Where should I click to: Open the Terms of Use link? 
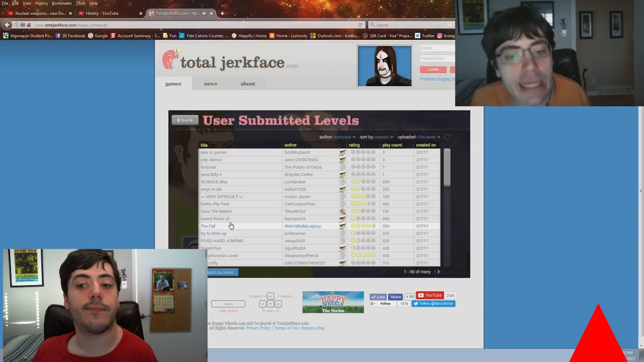286,328
